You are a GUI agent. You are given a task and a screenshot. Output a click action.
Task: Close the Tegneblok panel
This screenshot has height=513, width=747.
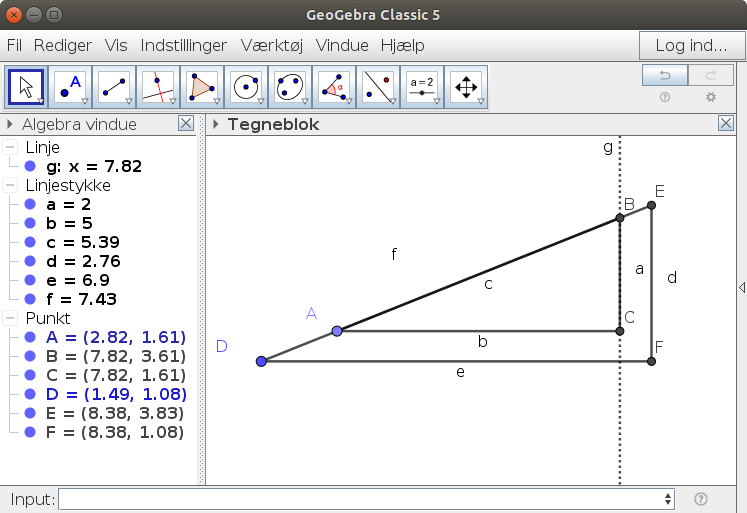[x=726, y=123]
